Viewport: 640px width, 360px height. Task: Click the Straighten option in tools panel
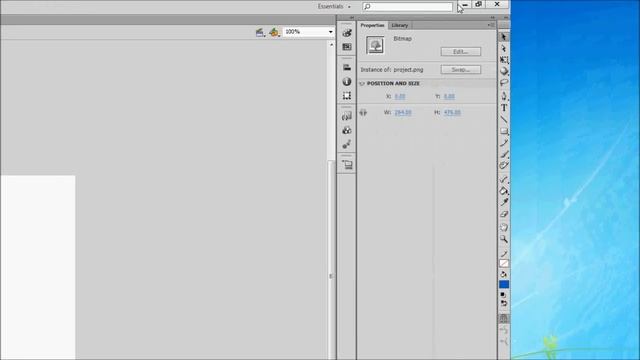pos(504,341)
